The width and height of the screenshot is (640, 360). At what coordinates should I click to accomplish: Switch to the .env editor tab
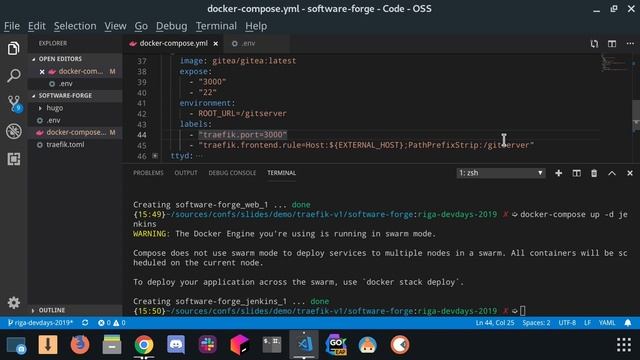(x=257, y=43)
